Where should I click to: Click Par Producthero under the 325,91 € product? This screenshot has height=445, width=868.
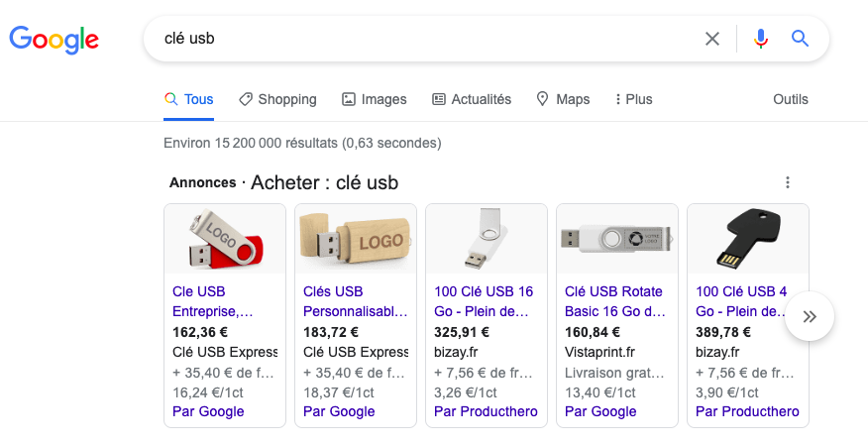click(486, 411)
